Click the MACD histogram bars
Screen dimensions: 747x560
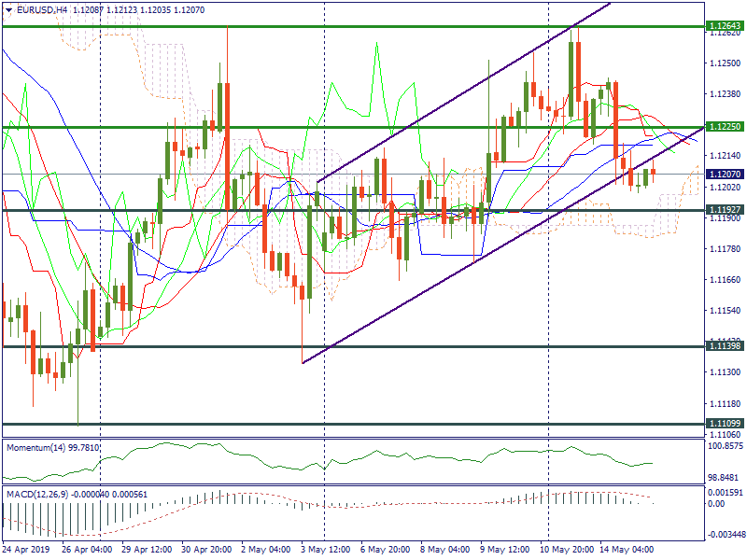click(x=93, y=514)
